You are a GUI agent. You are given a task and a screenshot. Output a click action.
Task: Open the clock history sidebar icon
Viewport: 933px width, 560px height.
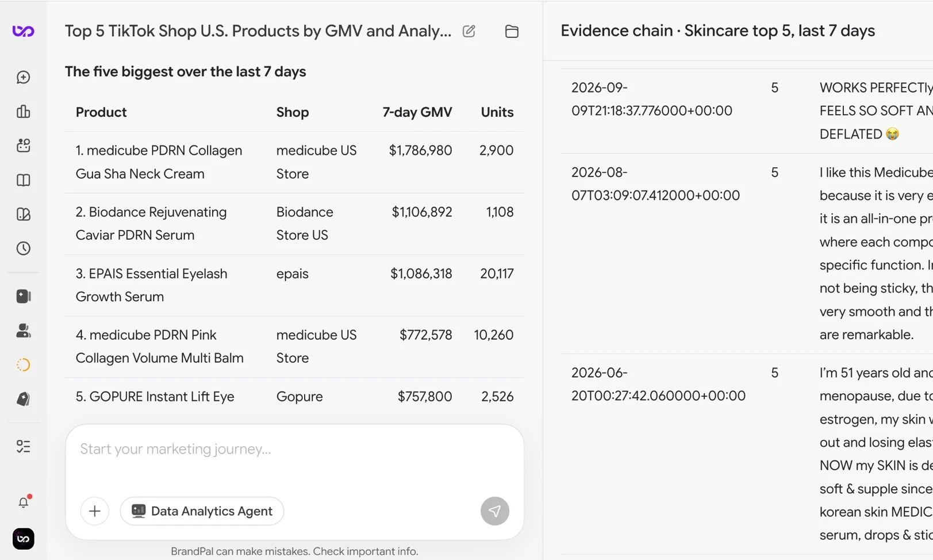click(24, 248)
